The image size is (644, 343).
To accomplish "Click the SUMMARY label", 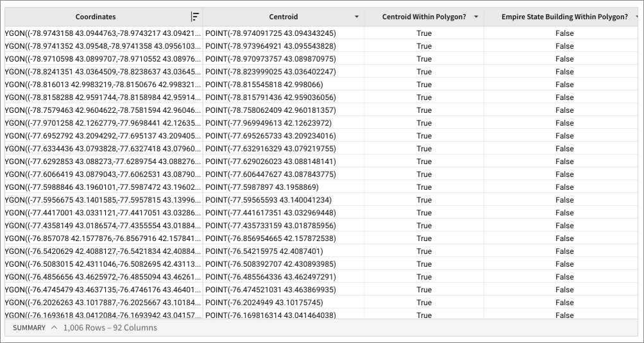I will click(30, 328).
